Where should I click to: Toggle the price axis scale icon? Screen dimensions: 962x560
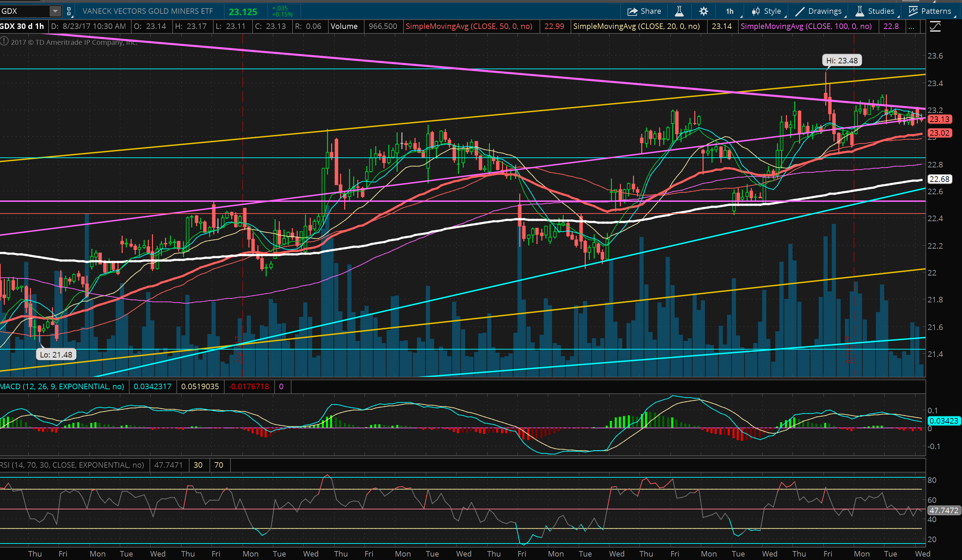935,27
